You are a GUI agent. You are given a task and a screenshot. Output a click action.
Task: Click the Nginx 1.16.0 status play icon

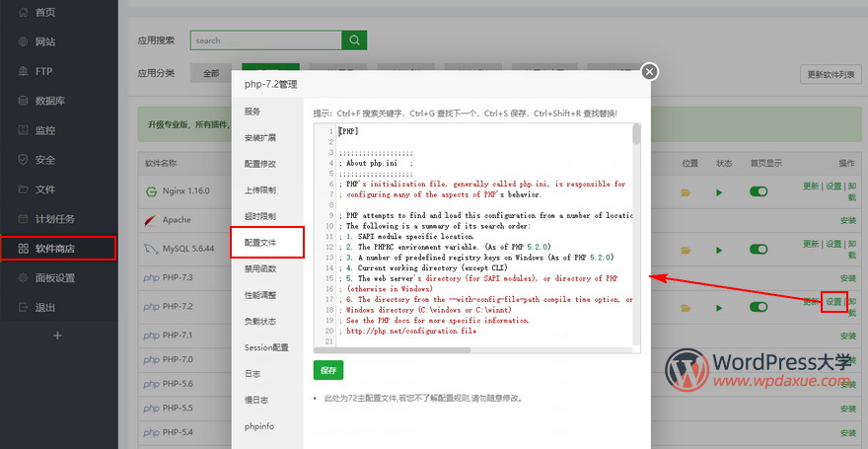click(x=719, y=192)
